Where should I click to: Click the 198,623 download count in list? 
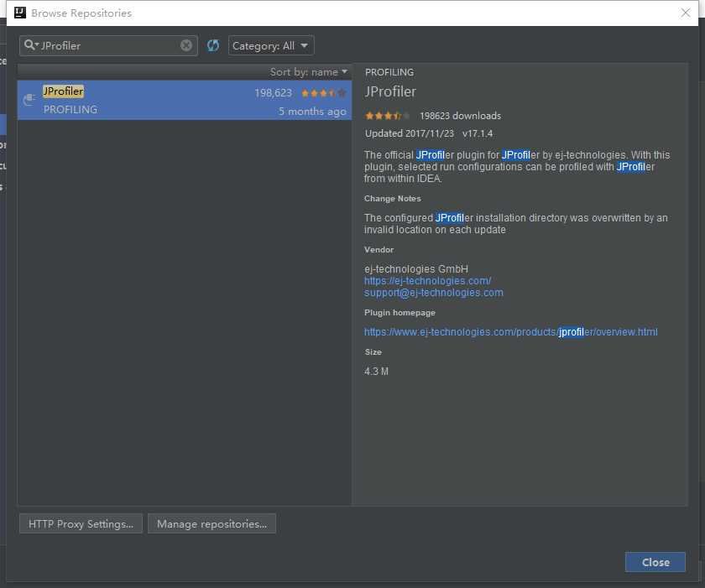(x=274, y=93)
